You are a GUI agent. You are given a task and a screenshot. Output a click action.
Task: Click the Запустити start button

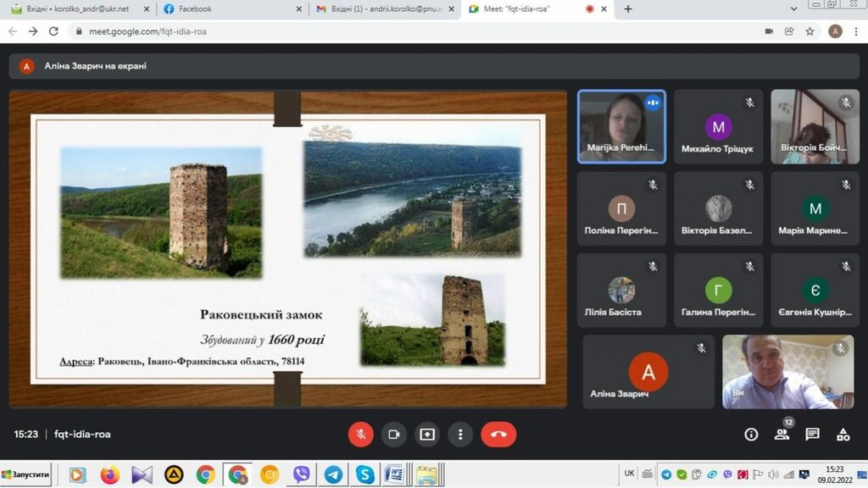(26, 474)
